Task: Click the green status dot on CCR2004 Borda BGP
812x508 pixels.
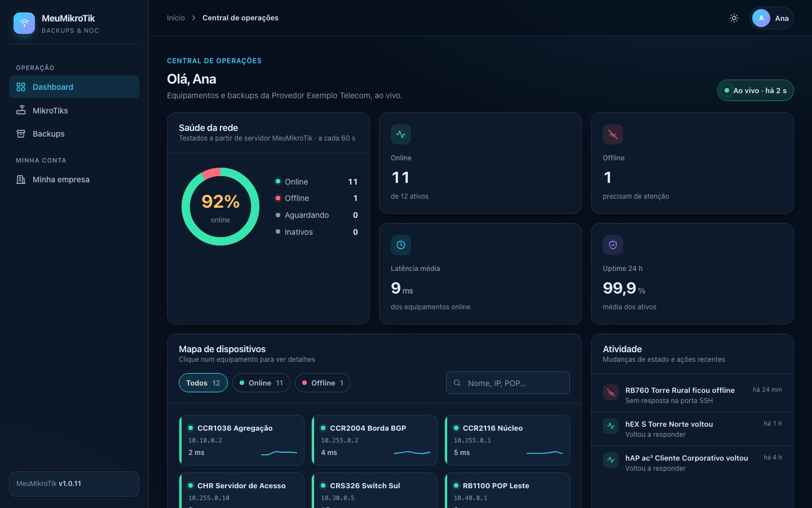Action: point(323,428)
